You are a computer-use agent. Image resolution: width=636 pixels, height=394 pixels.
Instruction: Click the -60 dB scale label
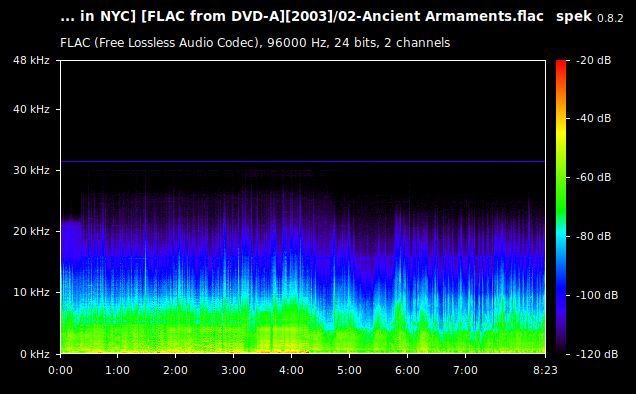[x=593, y=177]
